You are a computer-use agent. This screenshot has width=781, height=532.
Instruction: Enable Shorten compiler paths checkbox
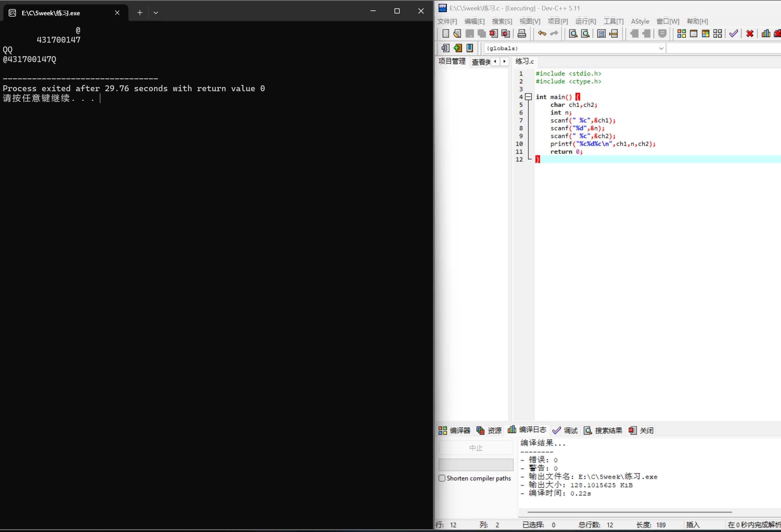click(442, 478)
